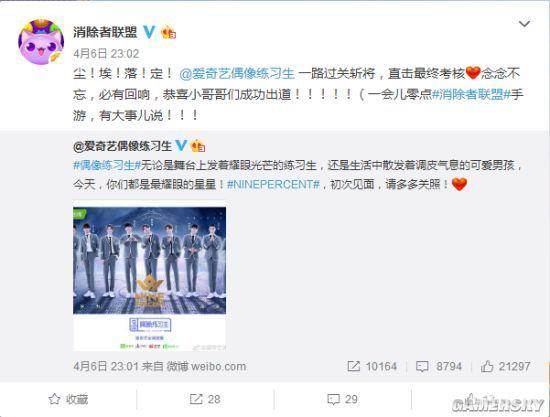Viewport: 550px width, 417px height.
Task: Open the #NINEPERCENT# hashtag
Action: [x=273, y=184]
